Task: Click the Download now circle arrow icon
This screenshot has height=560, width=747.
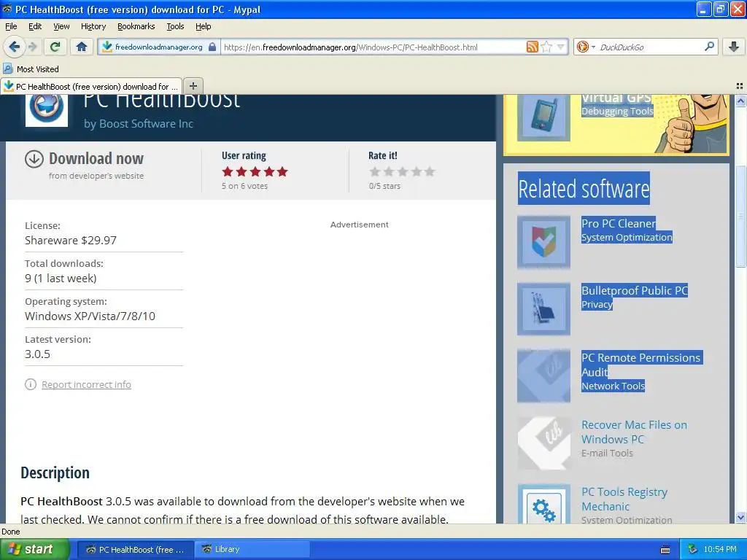Action: [34, 159]
